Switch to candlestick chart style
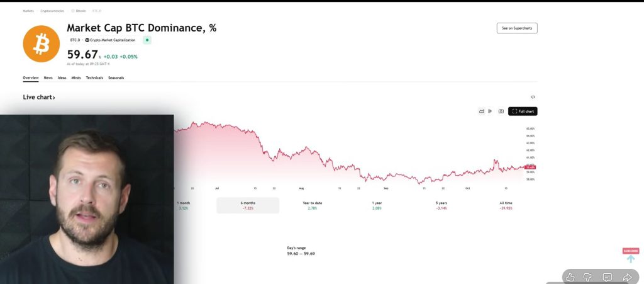This screenshot has height=284, width=644. (x=489, y=111)
